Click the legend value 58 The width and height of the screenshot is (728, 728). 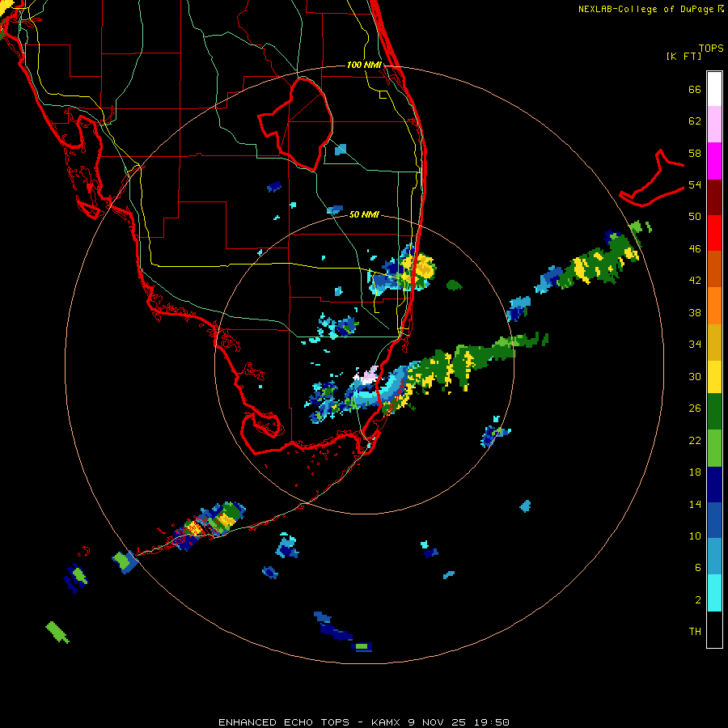click(x=695, y=153)
